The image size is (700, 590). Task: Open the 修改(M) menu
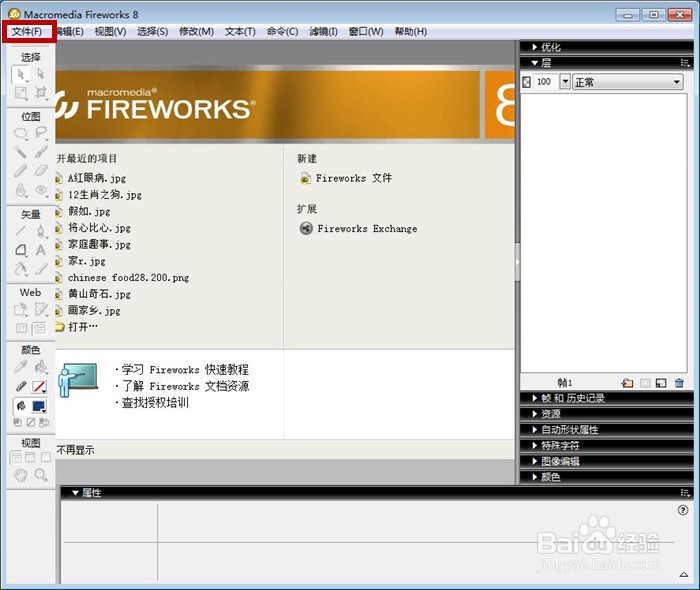pos(196,31)
